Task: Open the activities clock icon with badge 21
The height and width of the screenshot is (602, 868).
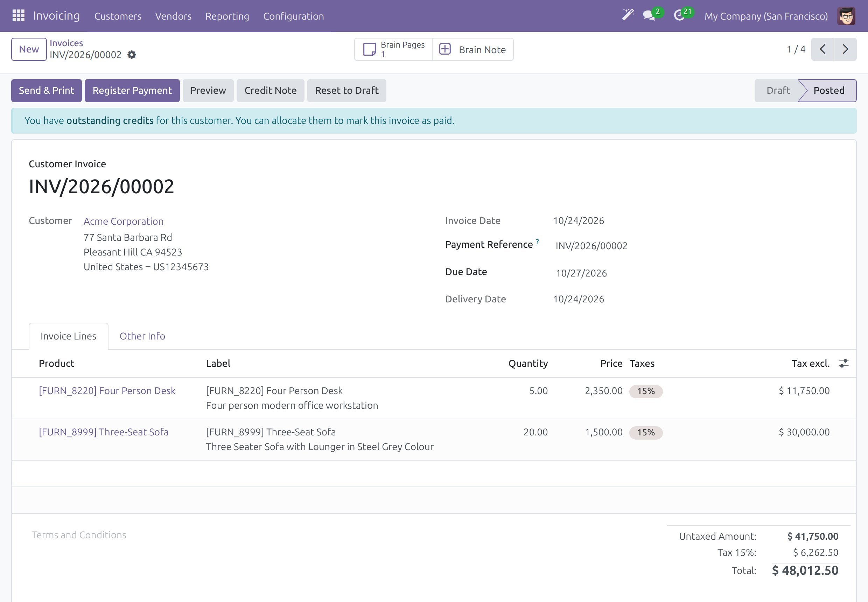Action: (683, 15)
